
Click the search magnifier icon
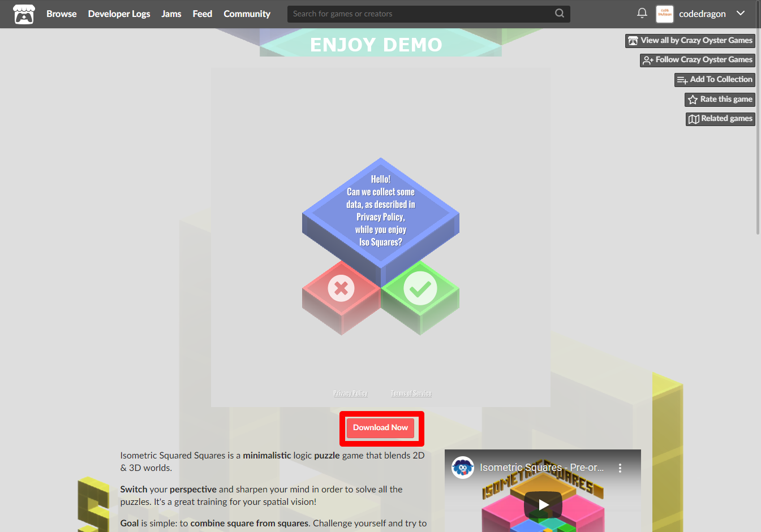click(x=560, y=13)
